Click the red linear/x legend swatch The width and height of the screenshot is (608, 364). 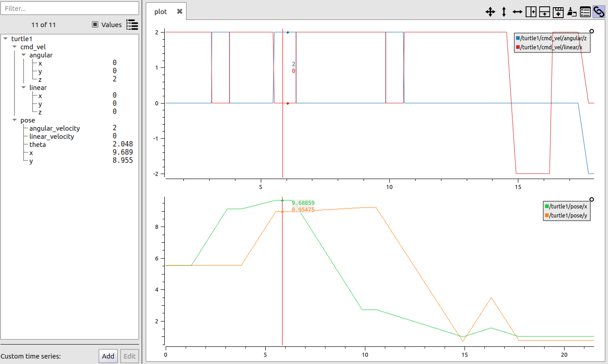point(518,47)
